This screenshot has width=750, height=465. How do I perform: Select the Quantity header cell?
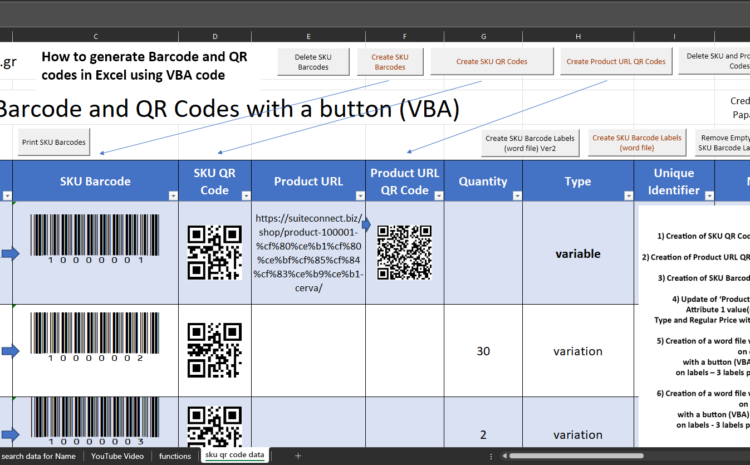[x=483, y=181]
